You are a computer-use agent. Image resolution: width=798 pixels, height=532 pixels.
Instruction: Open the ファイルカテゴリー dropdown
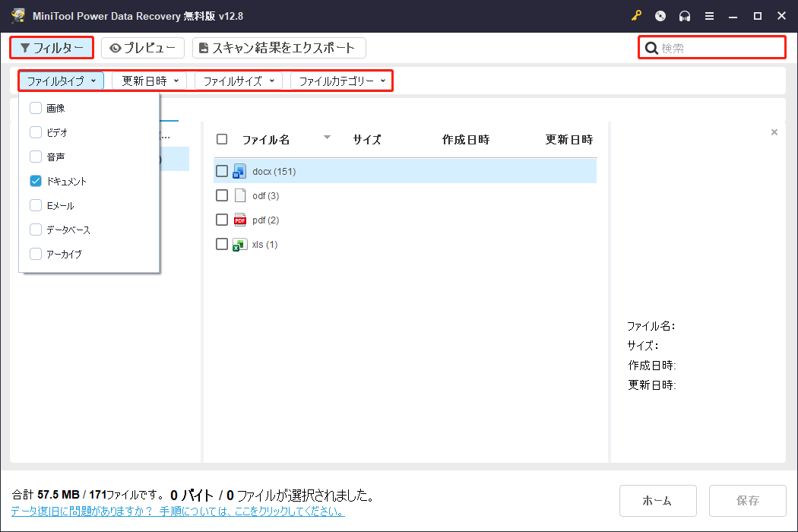(x=341, y=80)
